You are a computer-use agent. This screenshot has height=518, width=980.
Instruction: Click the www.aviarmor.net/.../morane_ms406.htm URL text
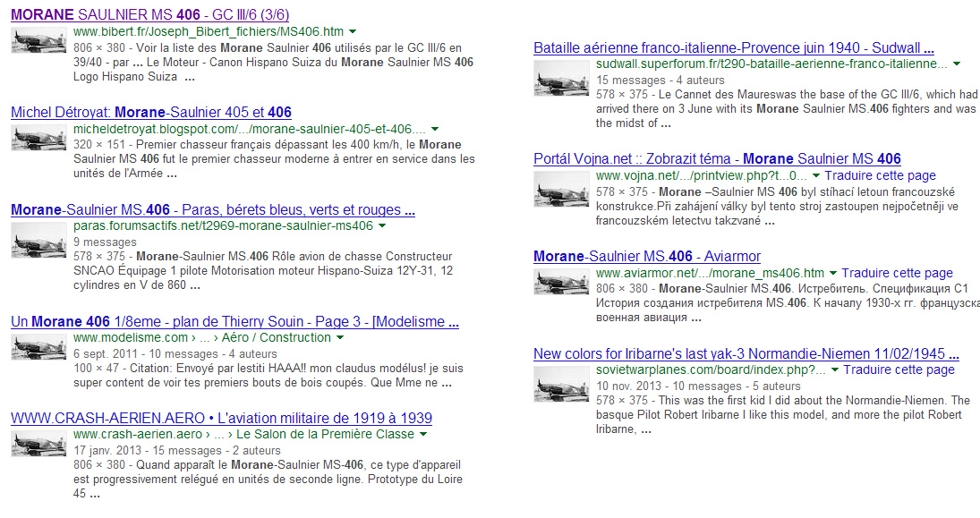click(710, 273)
